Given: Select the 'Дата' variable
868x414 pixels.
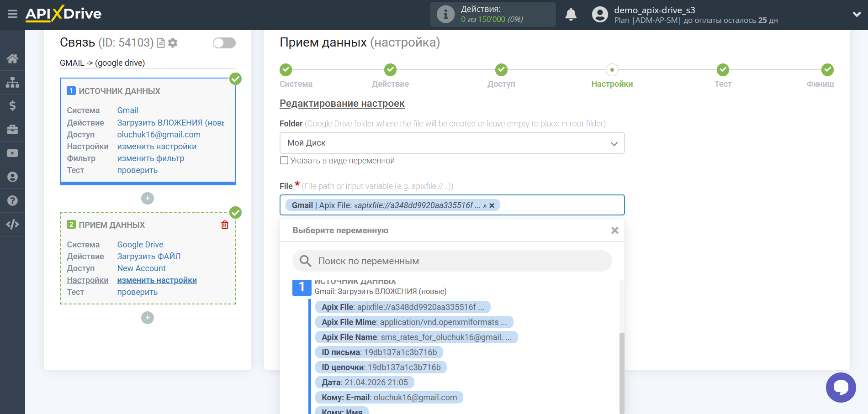Looking at the screenshot, I should (365, 383).
